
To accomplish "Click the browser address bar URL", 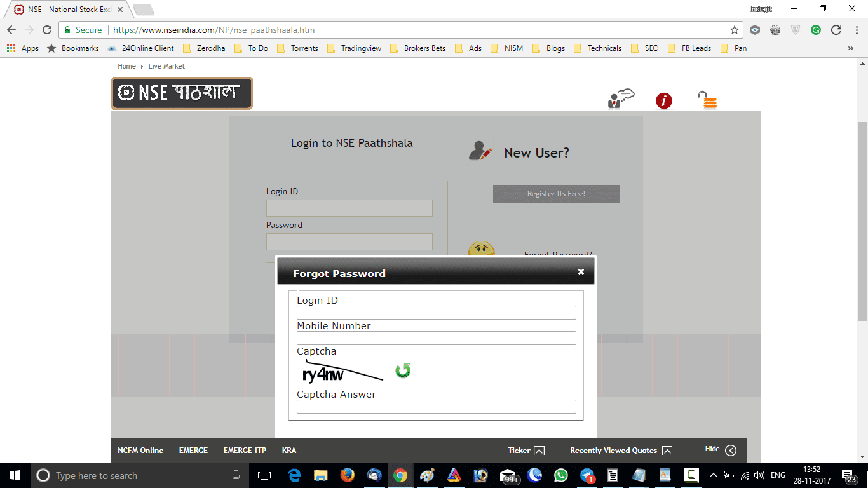I will coord(214,30).
